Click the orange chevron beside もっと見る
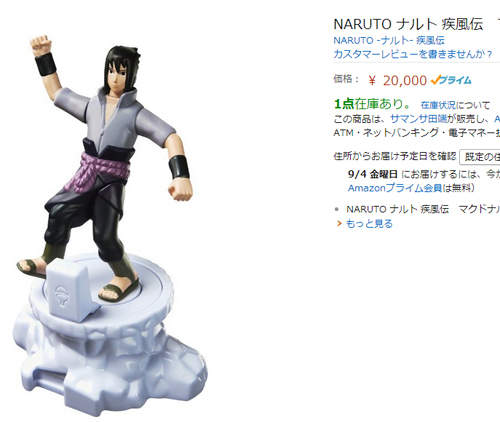This screenshot has height=422, width=500. click(x=339, y=224)
